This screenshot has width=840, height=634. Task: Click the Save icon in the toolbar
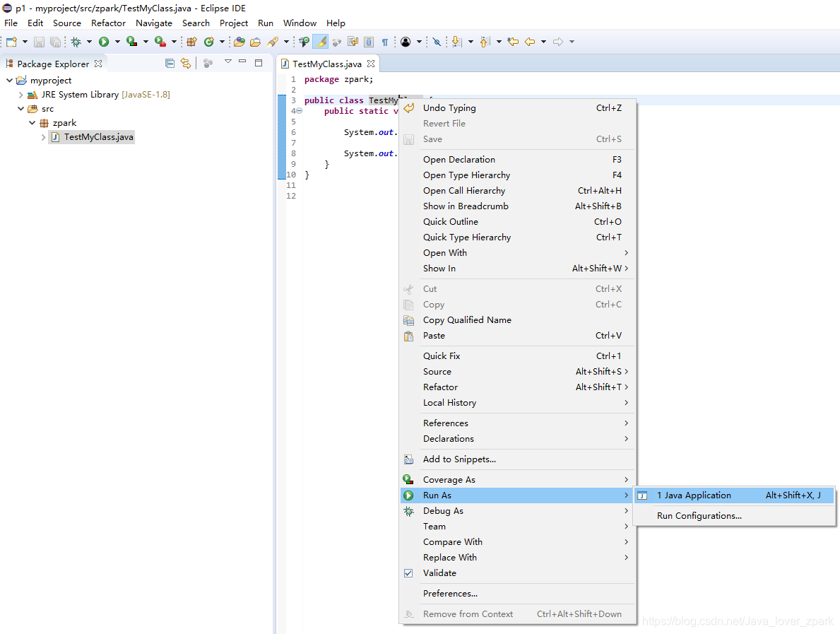pos(39,42)
